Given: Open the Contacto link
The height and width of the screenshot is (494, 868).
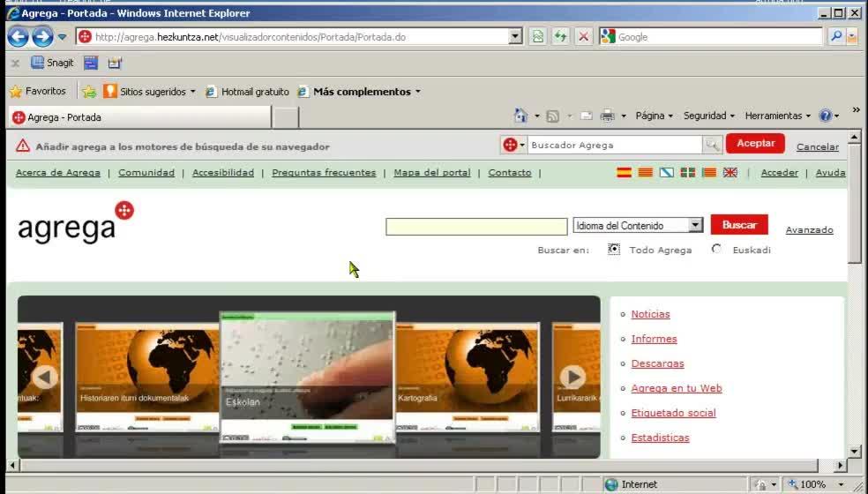Looking at the screenshot, I should pos(510,173).
